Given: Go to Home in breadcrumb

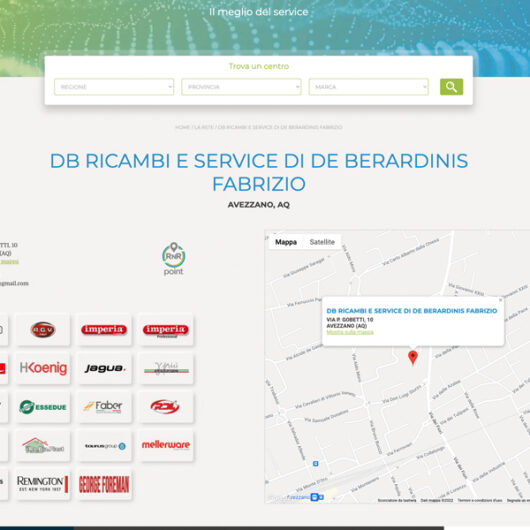Looking at the screenshot, I should point(183,127).
